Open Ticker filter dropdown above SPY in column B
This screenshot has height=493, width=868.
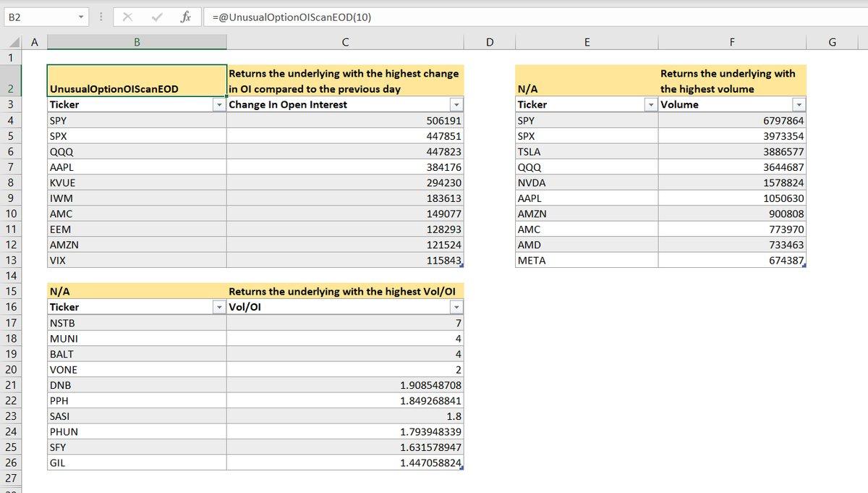[219, 105]
